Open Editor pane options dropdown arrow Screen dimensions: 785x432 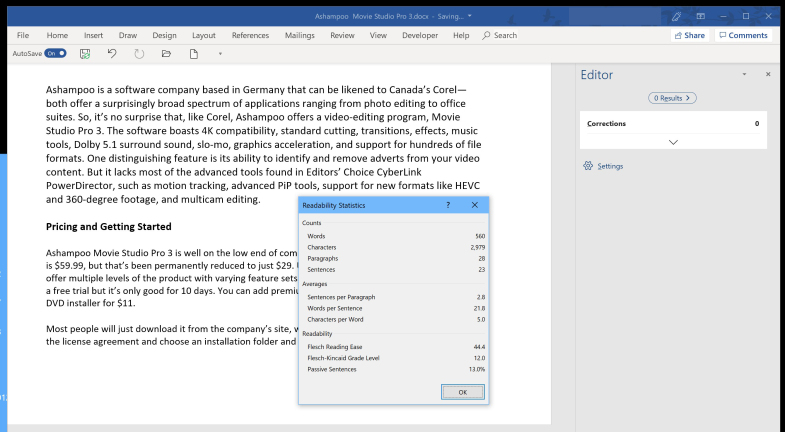click(x=744, y=74)
